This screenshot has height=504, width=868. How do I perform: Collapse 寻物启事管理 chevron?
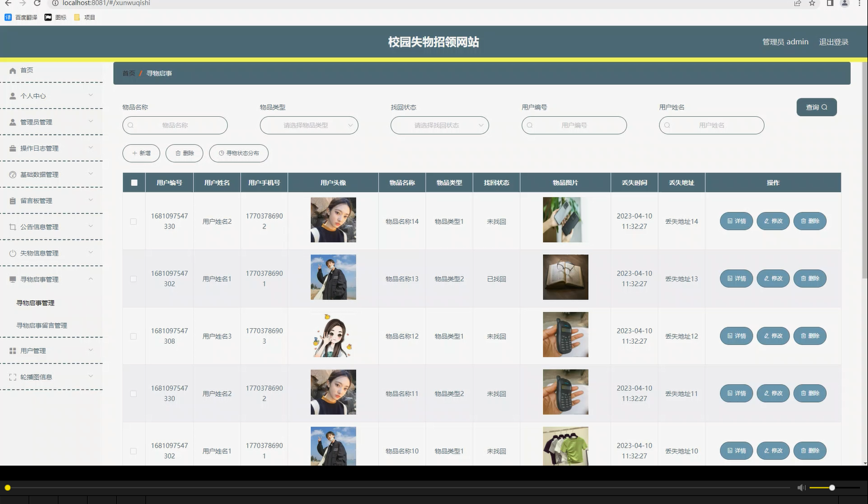click(90, 279)
